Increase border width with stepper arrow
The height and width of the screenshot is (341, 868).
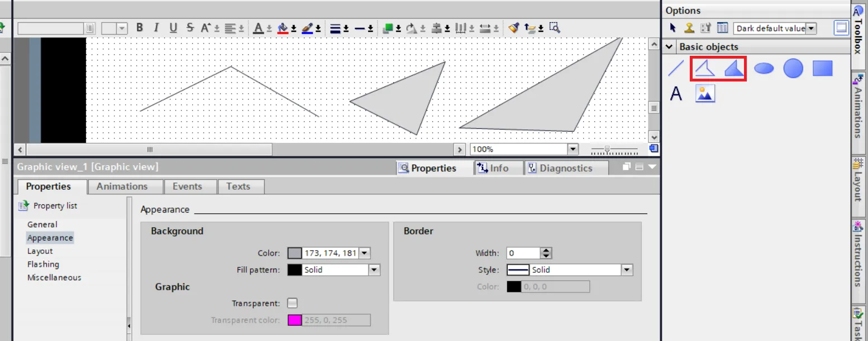point(546,250)
